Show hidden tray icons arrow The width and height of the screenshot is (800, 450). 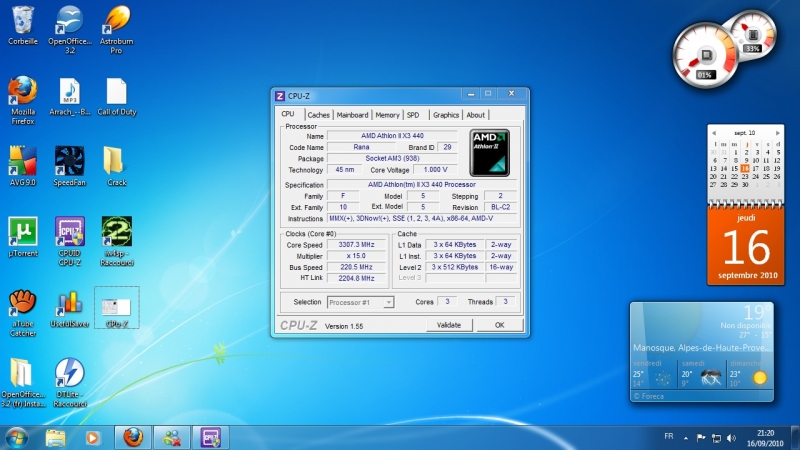pyautogui.click(x=686, y=438)
